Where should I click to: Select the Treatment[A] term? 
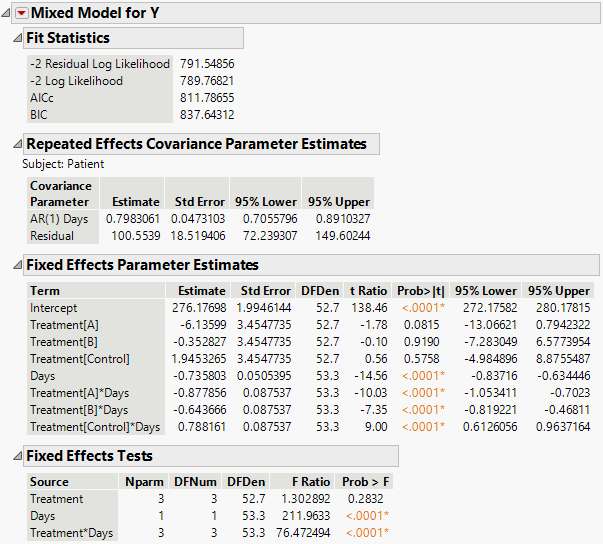[64, 325]
